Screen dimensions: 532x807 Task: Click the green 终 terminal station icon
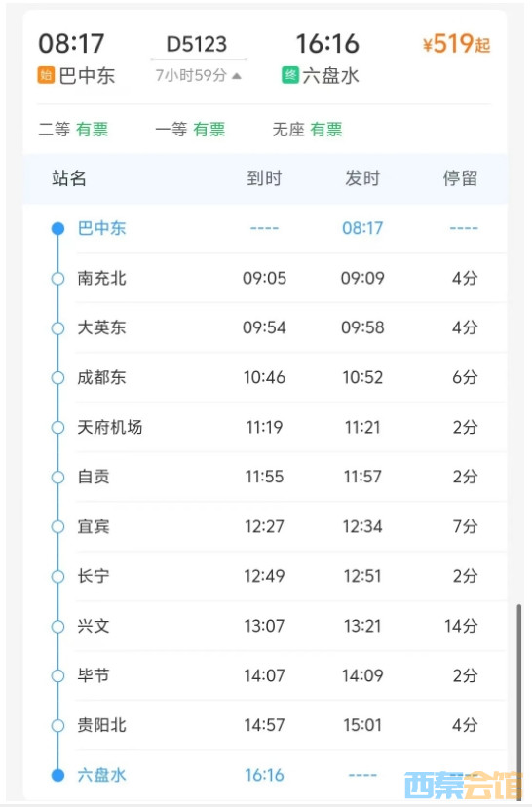tap(290, 75)
